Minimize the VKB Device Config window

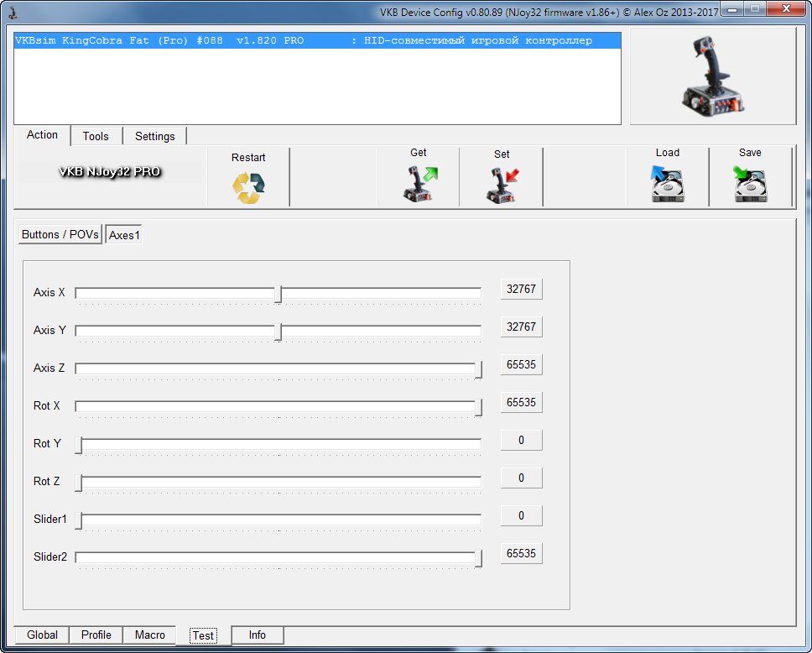pos(733,9)
